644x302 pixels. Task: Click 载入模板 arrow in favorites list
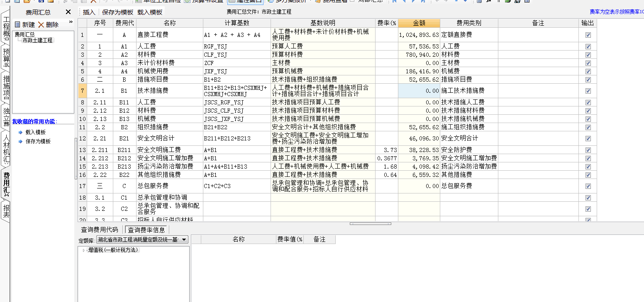(x=21, y=132)
